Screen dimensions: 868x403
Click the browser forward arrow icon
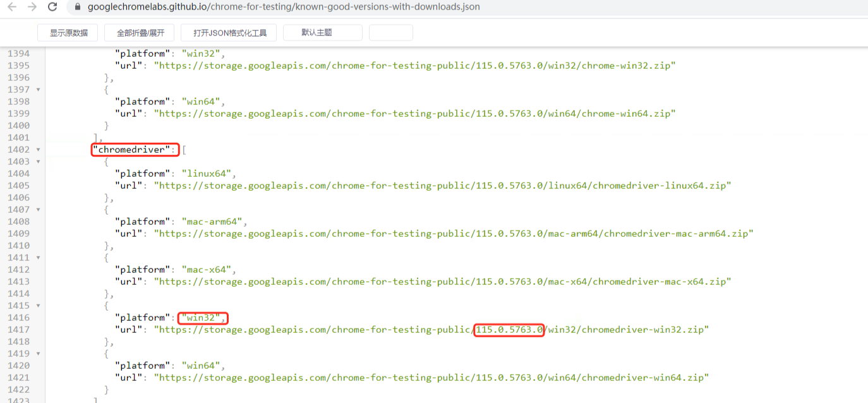click(33, 8)
